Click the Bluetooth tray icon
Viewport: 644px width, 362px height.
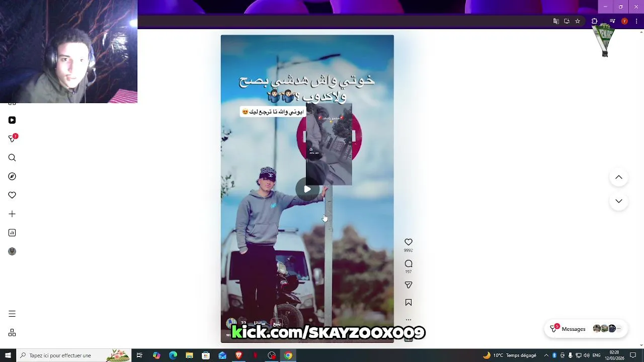pyautogui.click(x=554, y=355)
